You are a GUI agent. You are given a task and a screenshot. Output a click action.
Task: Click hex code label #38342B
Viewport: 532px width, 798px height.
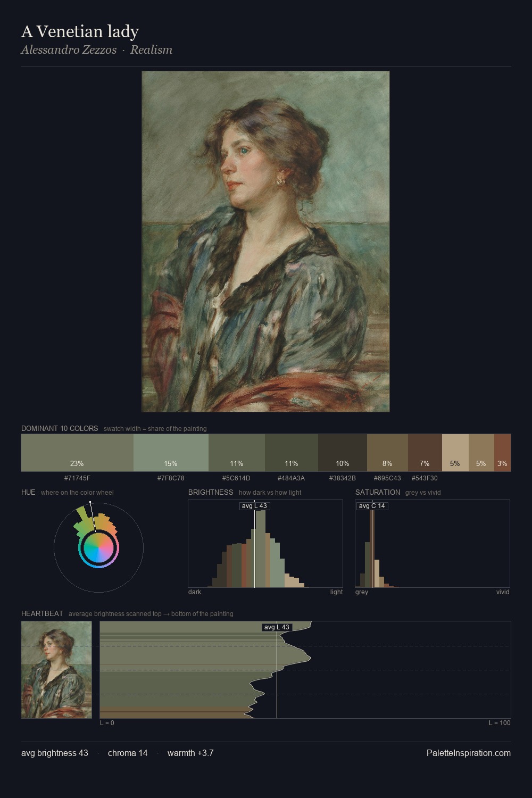[342, 478]
